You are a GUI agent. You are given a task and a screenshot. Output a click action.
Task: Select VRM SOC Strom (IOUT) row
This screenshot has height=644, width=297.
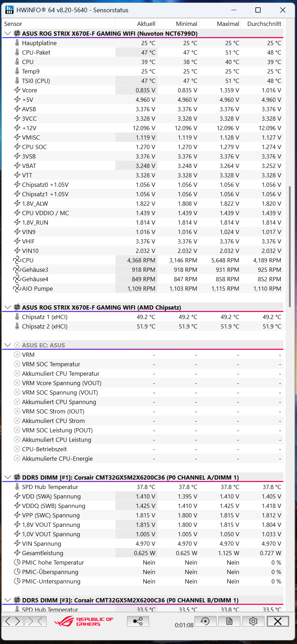143,411
